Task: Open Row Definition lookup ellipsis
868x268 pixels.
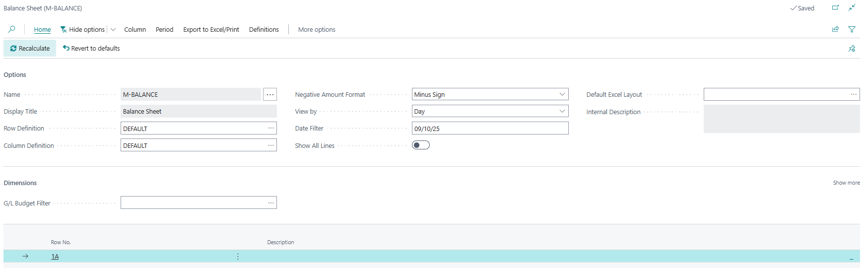Action: 271,129
